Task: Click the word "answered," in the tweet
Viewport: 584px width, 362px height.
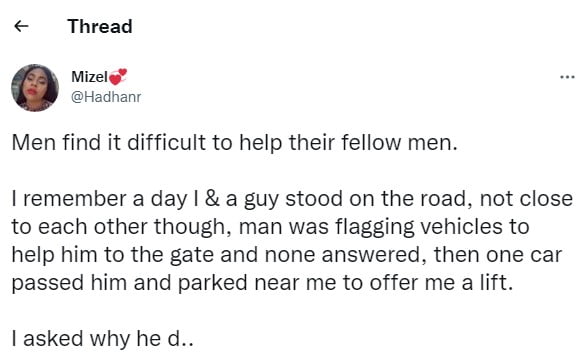Action: [x=374, y=255]
